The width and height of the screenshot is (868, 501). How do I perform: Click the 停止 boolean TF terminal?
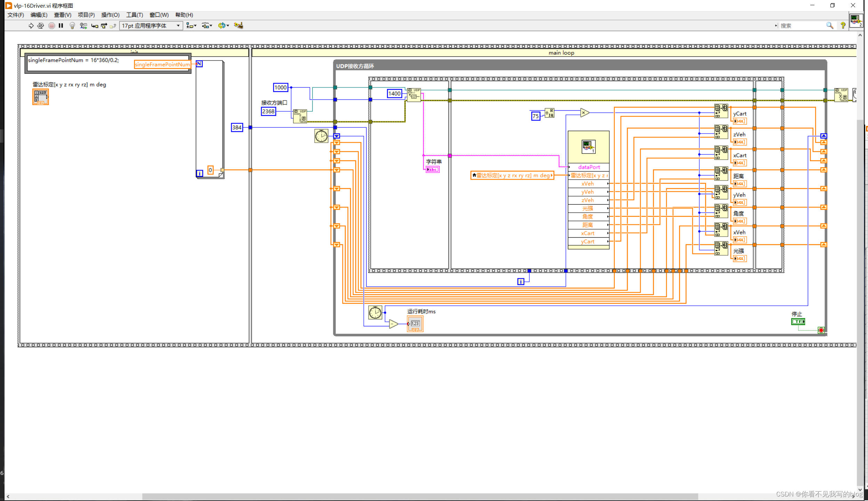[798, 321]
